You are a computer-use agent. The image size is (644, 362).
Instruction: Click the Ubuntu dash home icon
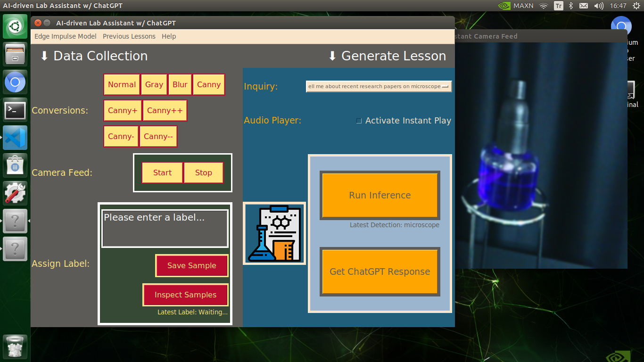pyautogui.click(x=15, y=26)
